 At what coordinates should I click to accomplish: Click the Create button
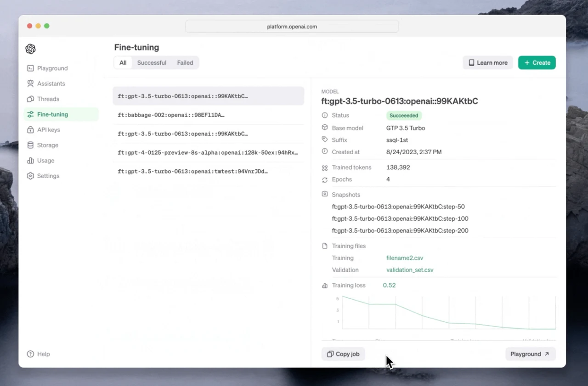(537, 62)
